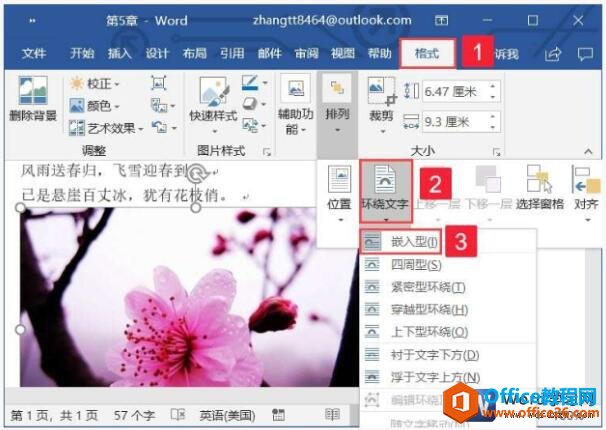
Task: Click the macro recording icon in status bar
Action: (x=278, y=415)
